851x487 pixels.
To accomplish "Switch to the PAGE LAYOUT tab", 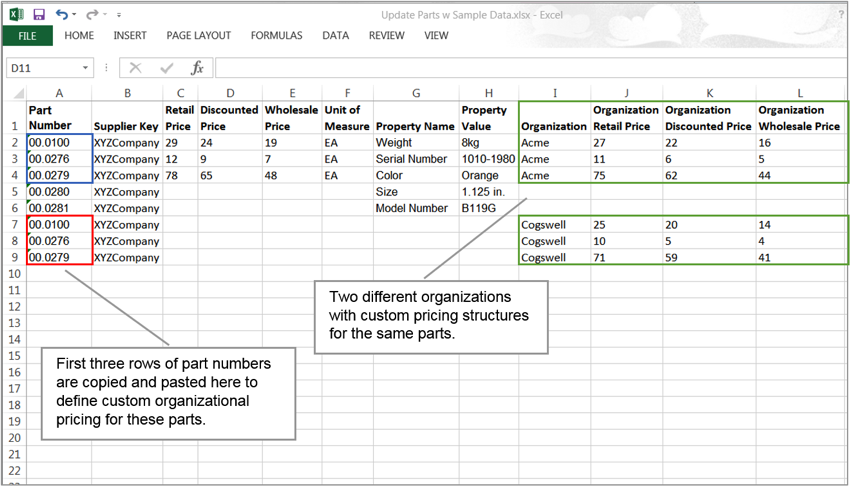I will [x=198, y=36].
